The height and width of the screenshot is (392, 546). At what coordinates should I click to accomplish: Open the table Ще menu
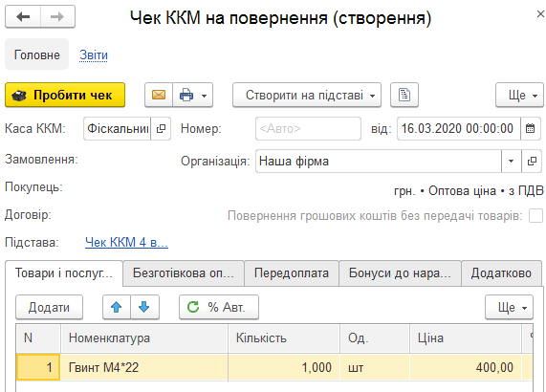pos(509,307)
